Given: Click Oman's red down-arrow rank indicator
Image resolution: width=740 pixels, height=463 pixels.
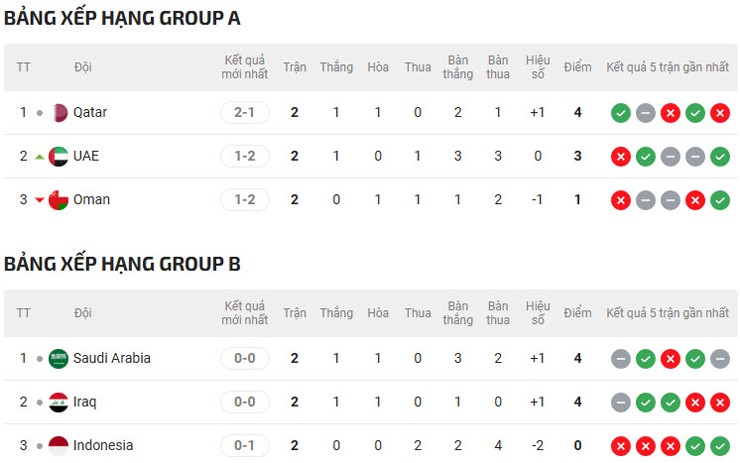Looking at the screenshot, I should click(x=40, y=200).
